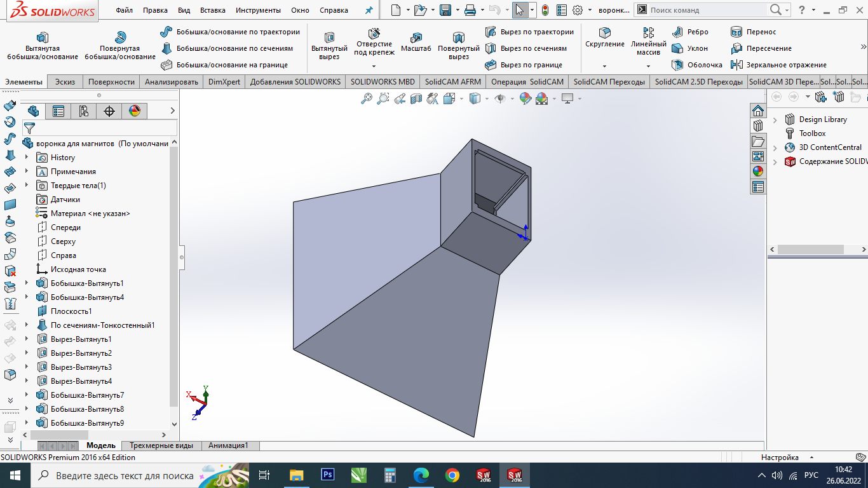The height and width of the screenshot is (488, 868).
Task: Open the PropertyManager tab icon
Action: [58, 111]
